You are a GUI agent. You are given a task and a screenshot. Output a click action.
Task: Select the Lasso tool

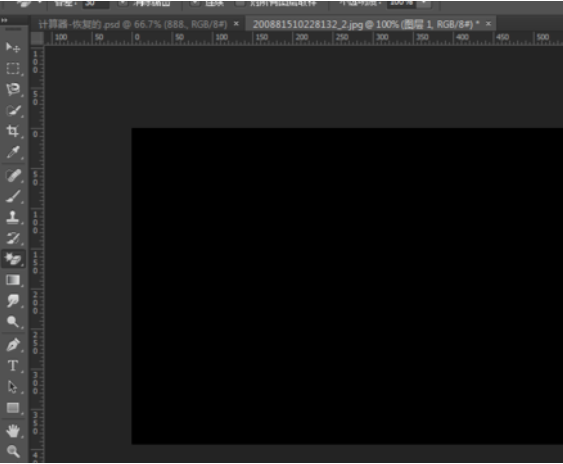[13, 89]
